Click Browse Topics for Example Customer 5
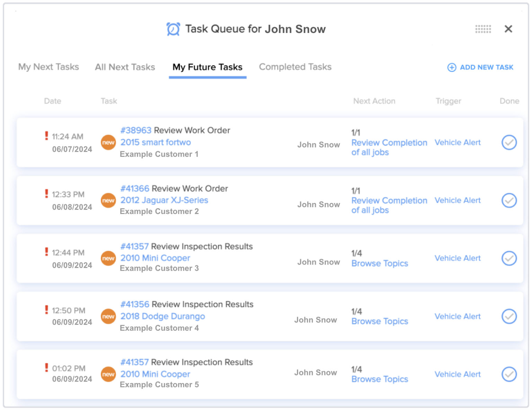 (x=380, y=379)
